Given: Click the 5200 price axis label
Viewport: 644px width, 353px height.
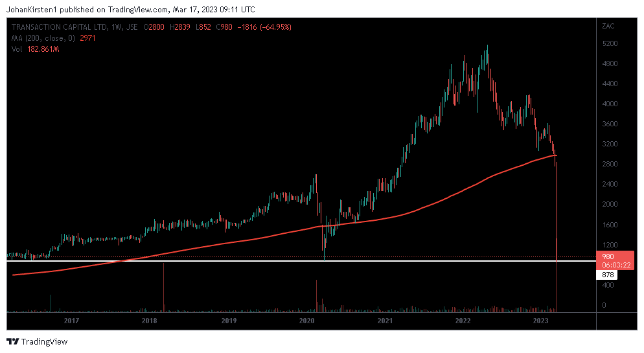Looking at the screenshot, I should (x=610, y=43).
